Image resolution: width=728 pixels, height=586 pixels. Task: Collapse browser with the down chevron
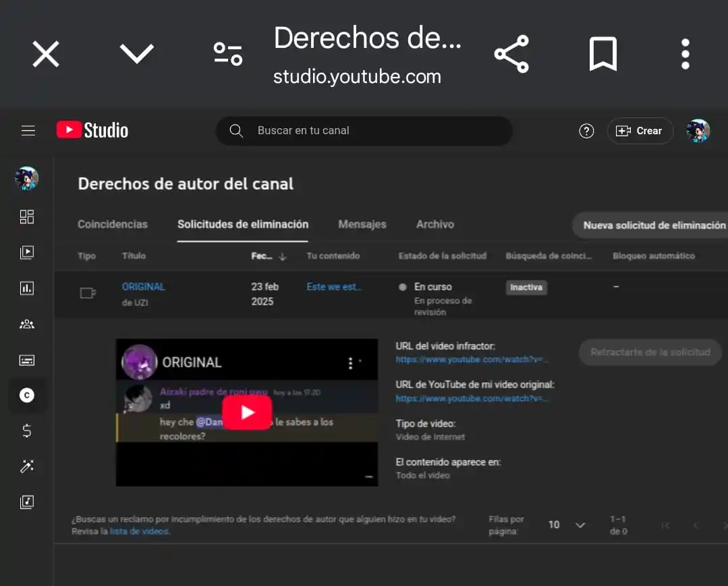click(x=136, y=54)
